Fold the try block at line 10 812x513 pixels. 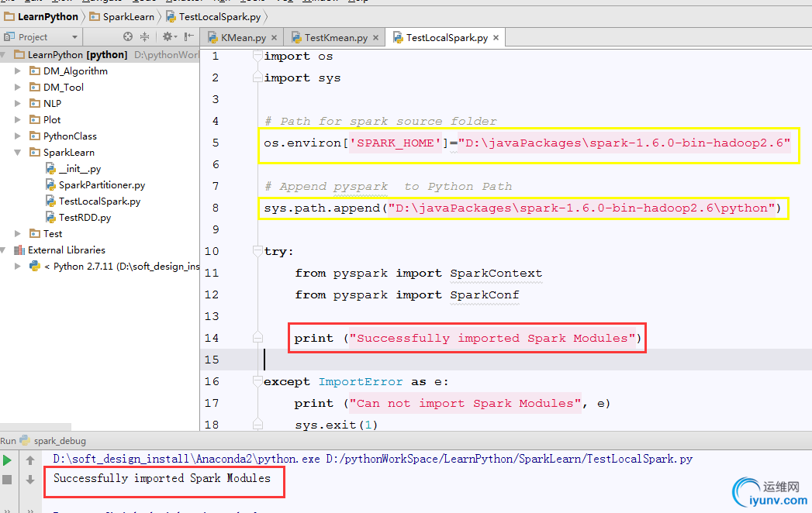[x=257, y=251]
